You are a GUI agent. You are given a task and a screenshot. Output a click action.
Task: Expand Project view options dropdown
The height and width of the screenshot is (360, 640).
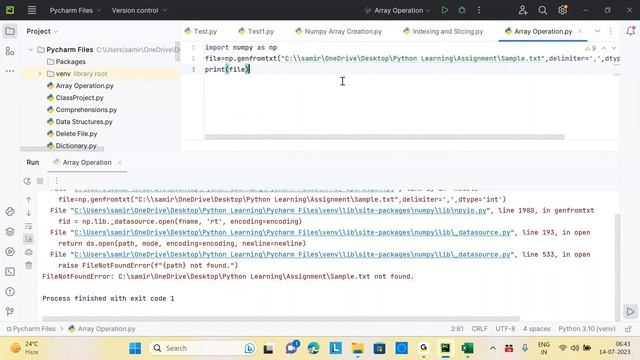coord(56,31)
